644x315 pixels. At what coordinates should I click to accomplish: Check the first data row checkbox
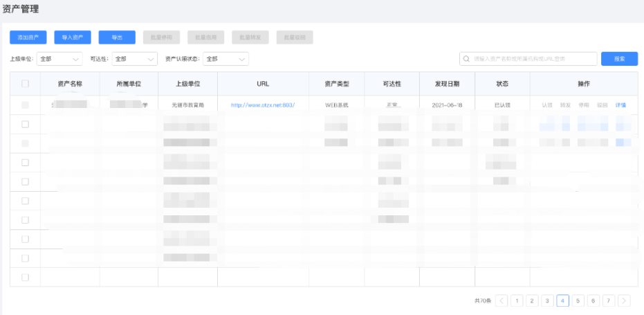click(26, 105)
